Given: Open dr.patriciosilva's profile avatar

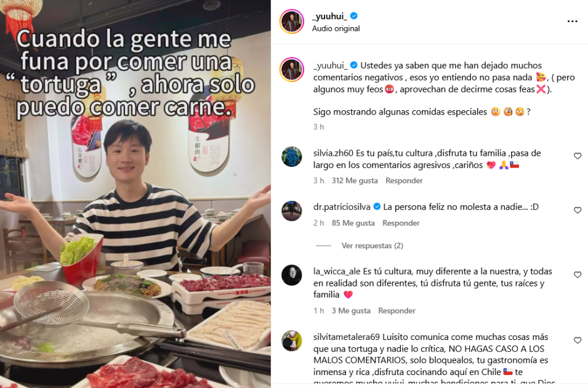Looking at the screenshot, I should [292, 211].
